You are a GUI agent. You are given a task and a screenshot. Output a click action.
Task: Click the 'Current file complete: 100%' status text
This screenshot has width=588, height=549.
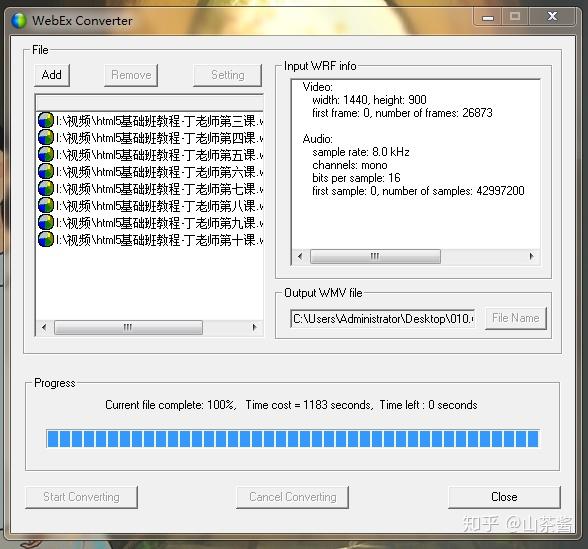pos(171,405)
